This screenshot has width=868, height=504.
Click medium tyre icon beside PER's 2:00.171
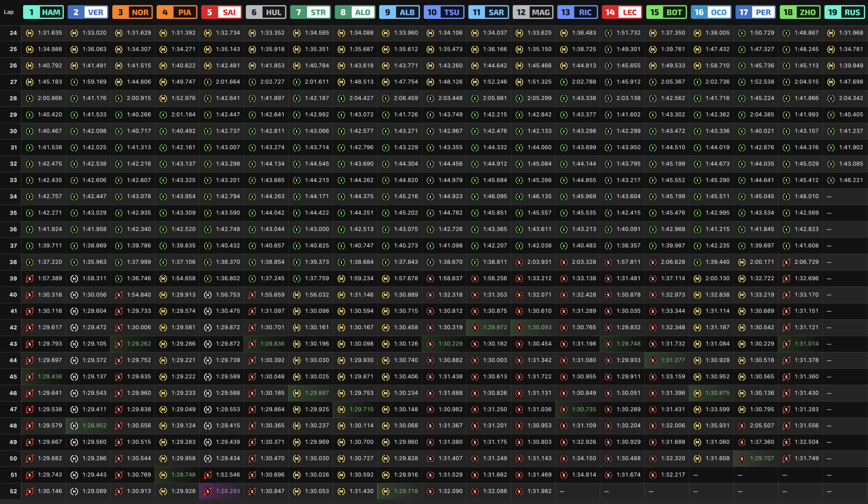click(742, 262)
